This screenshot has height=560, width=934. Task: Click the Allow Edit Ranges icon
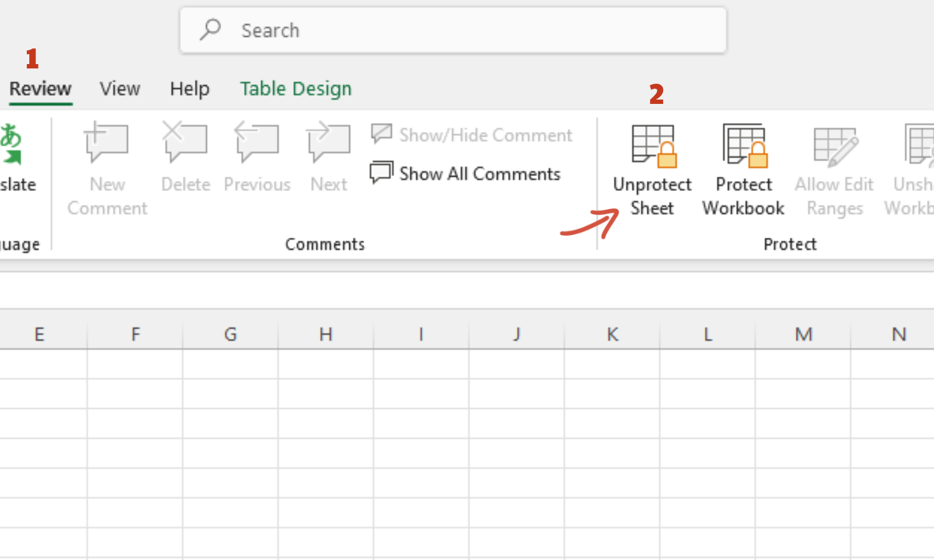[x=835, y=147]
